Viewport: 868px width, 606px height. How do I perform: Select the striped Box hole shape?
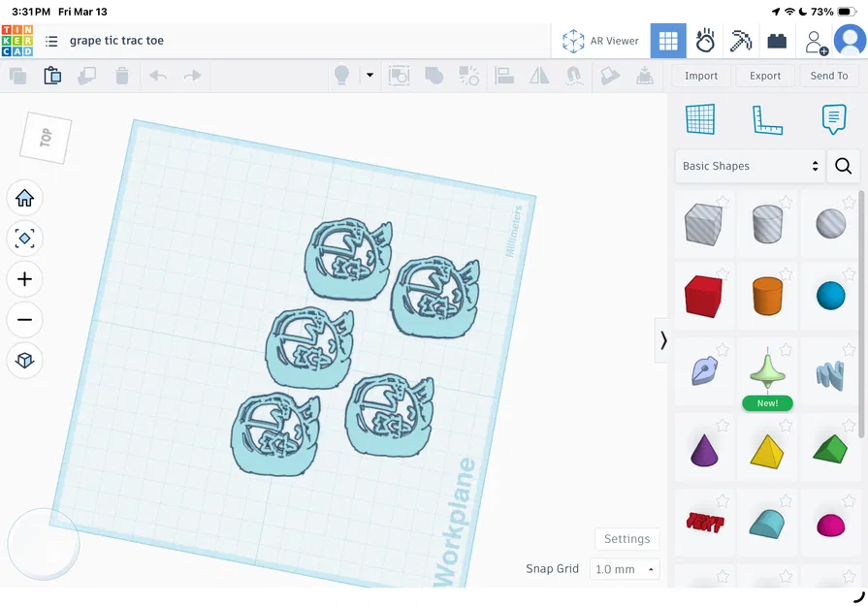[703, 224]
